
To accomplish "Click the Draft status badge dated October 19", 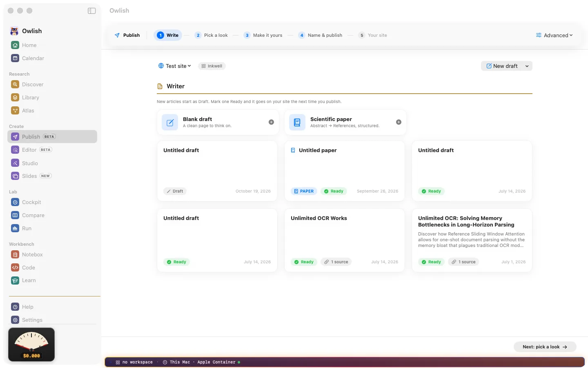I will (x=175, y=191).
